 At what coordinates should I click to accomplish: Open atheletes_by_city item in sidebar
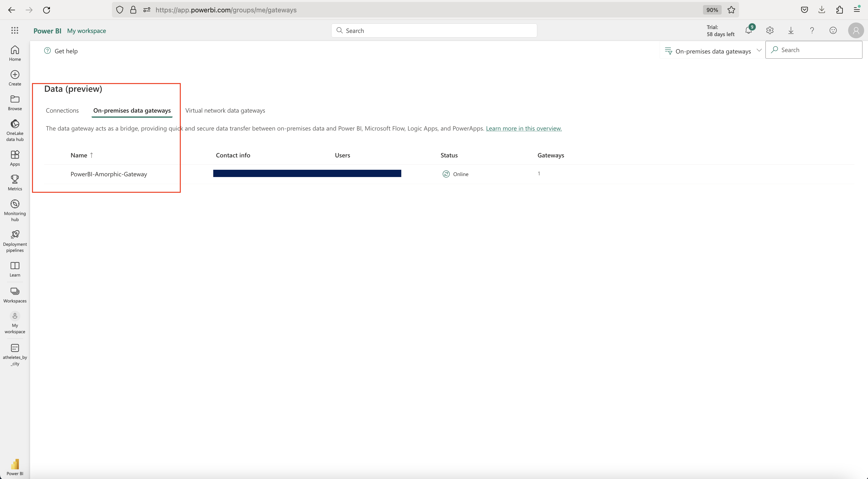(15, 355)
